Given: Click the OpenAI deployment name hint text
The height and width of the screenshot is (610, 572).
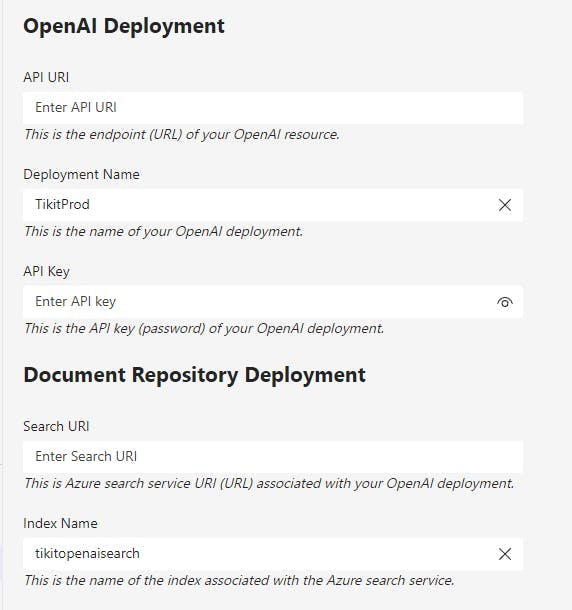Looking at the screenshot, I should [x=163, y=231].
